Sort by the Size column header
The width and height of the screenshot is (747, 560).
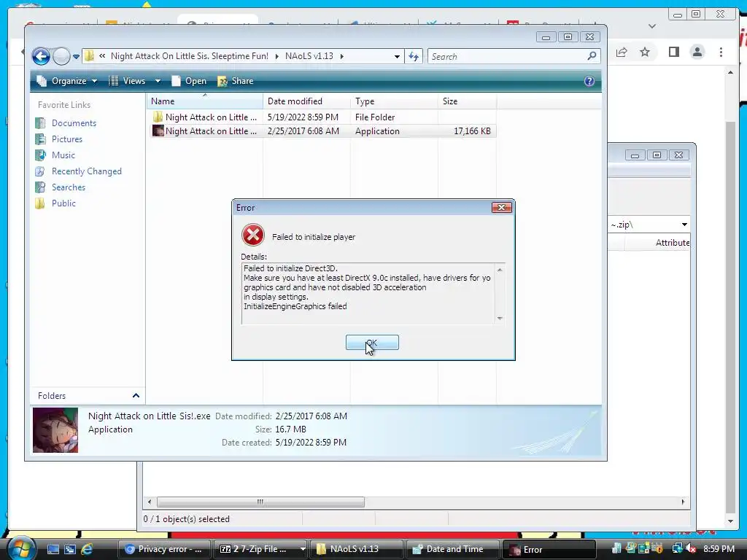467,101
